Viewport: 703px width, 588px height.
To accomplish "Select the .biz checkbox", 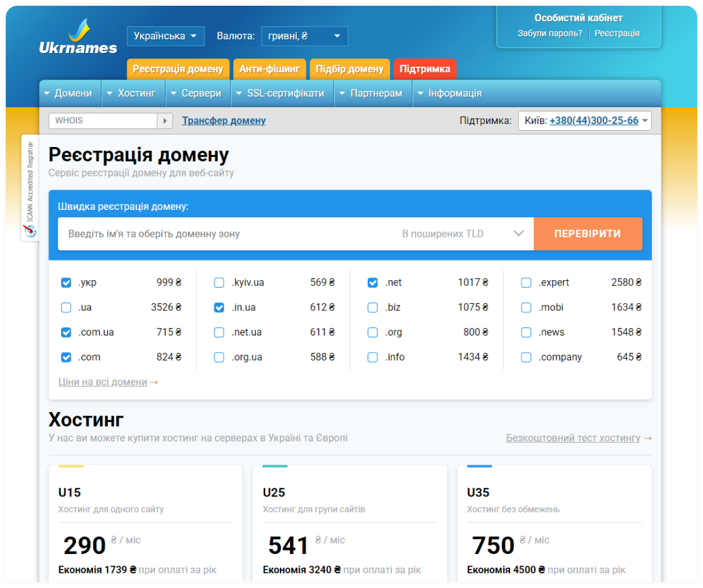I will tap(373, 307).
